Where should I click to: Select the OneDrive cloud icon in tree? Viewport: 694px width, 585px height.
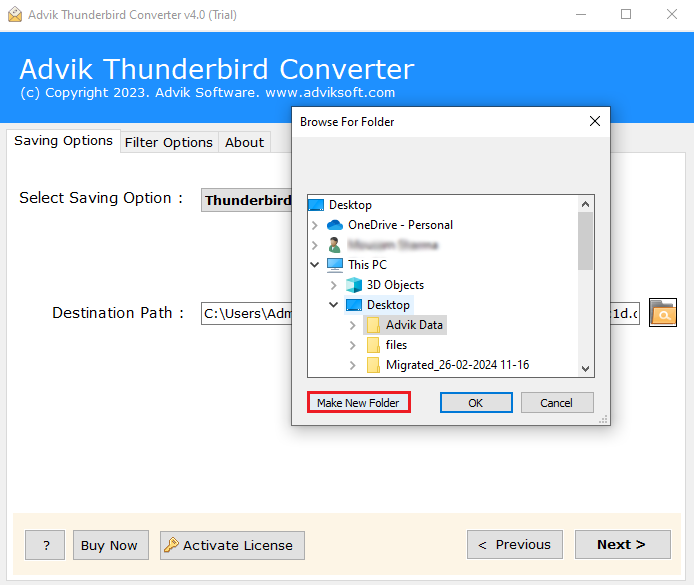pyautogui.click(x=335, y=225)
